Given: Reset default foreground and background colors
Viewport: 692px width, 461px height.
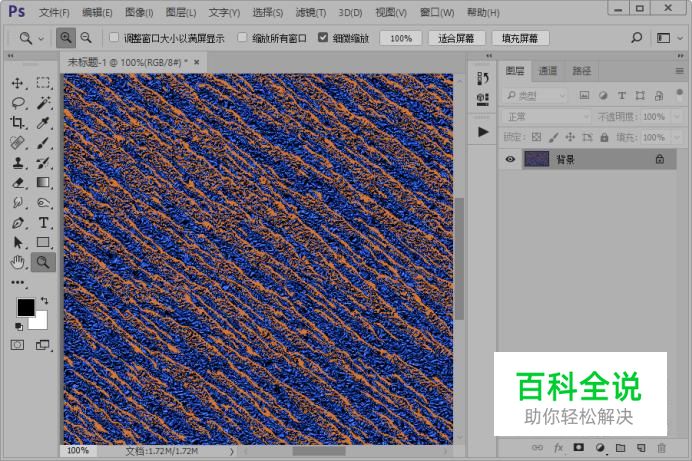Looking at the screenshot, I should (x=19, y=326).
